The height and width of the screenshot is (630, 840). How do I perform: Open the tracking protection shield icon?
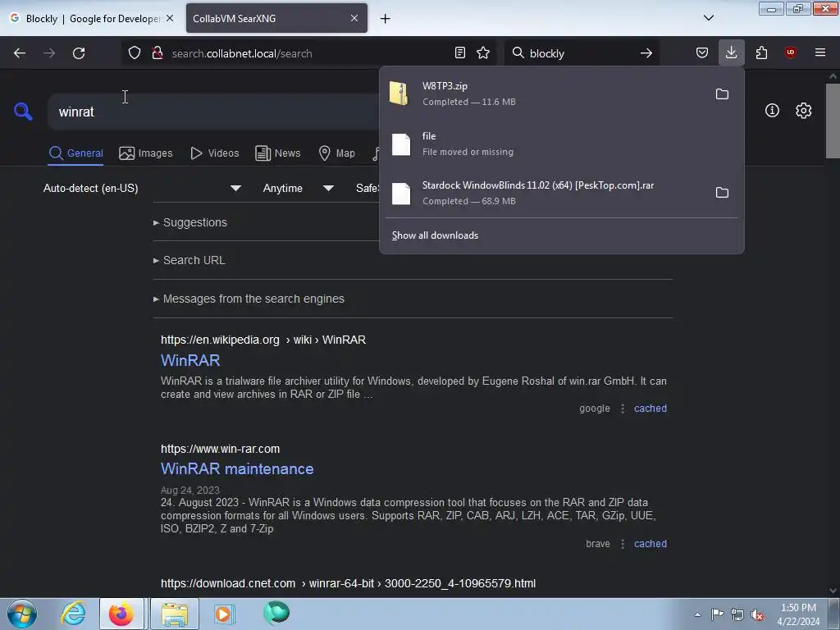click(x=135, y=53)
